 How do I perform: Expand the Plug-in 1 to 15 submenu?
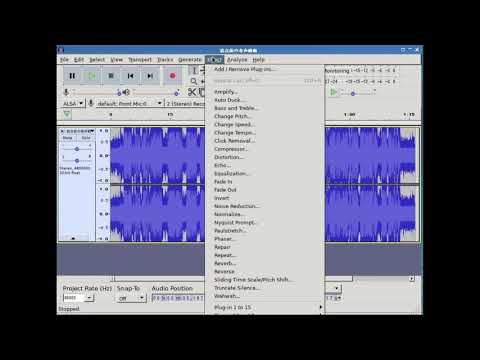(x=265, y=307)
